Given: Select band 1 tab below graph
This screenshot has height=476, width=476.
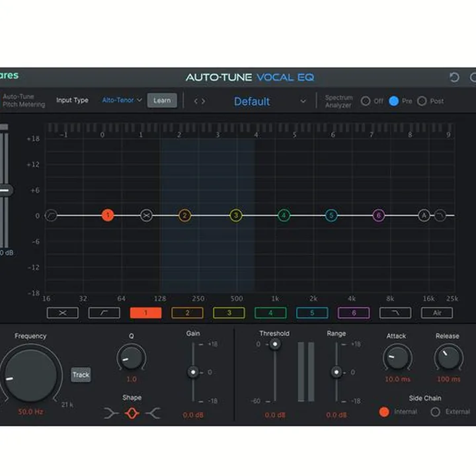Looking at the screenshot, I should [145, 313].
